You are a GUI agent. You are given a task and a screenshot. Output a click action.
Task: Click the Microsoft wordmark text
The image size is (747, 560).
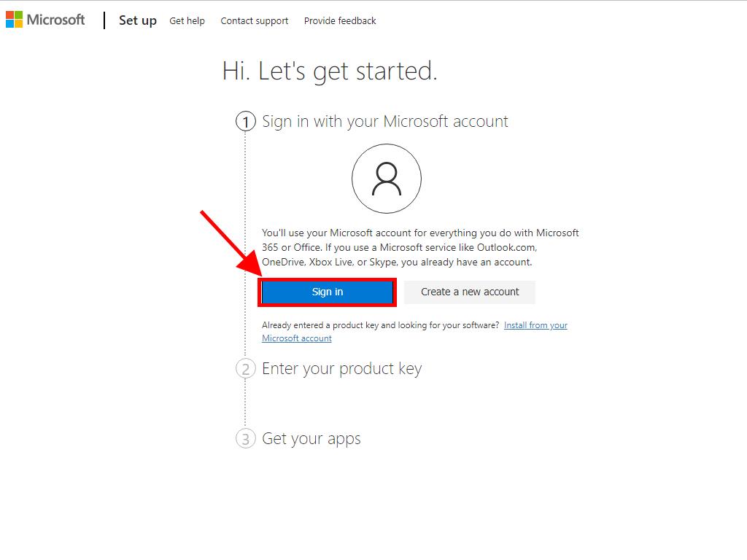coord(55,20)
